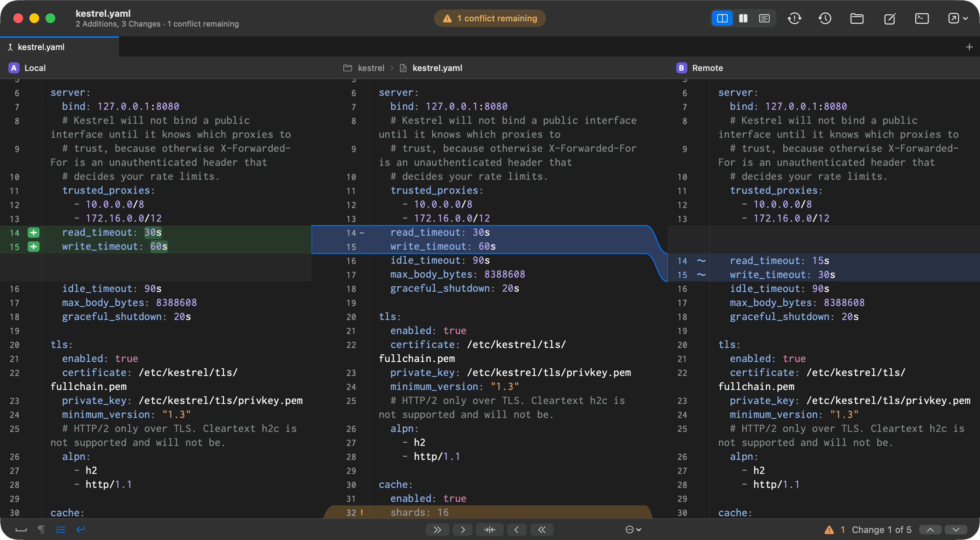Click the kestrel.yaml breadcrumb item
This screenshot has width=980, height=540.
click(430, 68)
